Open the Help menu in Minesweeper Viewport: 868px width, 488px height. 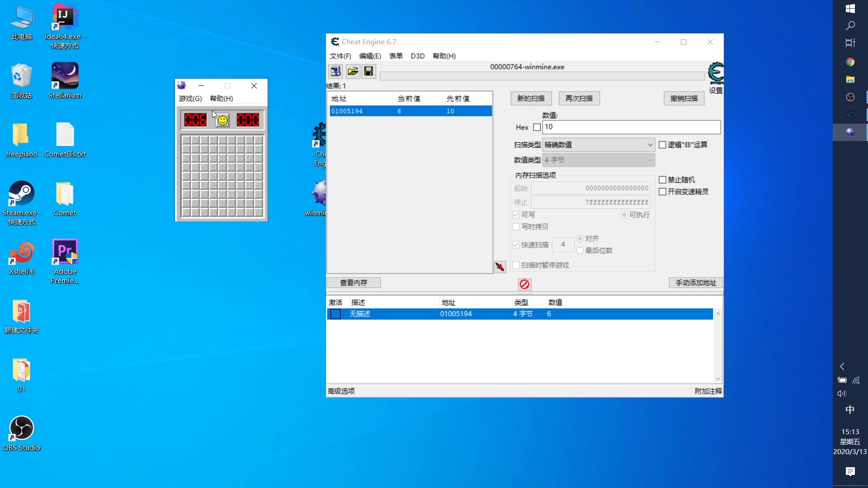pyautogui.click(x=222, y=99)
